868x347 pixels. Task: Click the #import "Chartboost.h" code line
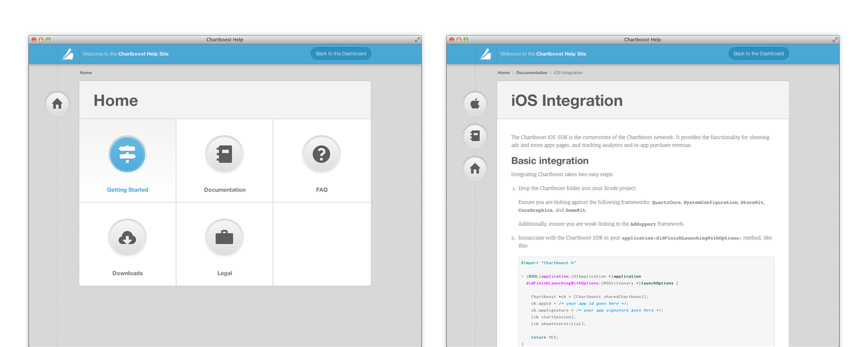[x=549, y=263]
